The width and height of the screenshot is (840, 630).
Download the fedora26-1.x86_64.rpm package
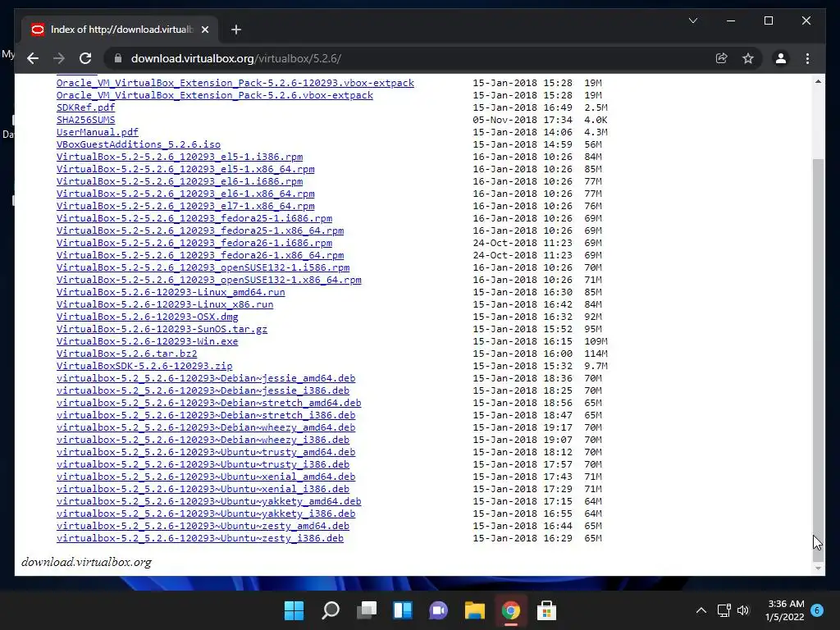[200, 256]
